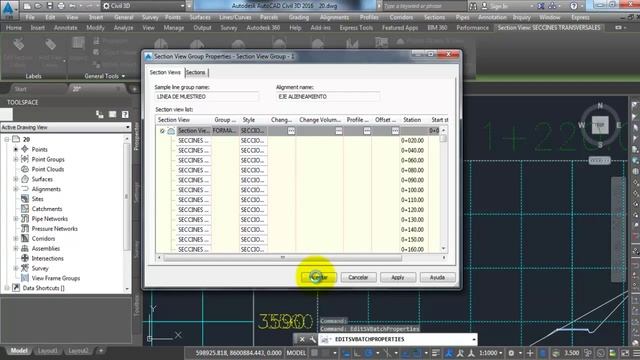Select the Pressure Networks icon in Toolspace
The height and width of the screenshot is (360, 640).
tap(25, 229)
